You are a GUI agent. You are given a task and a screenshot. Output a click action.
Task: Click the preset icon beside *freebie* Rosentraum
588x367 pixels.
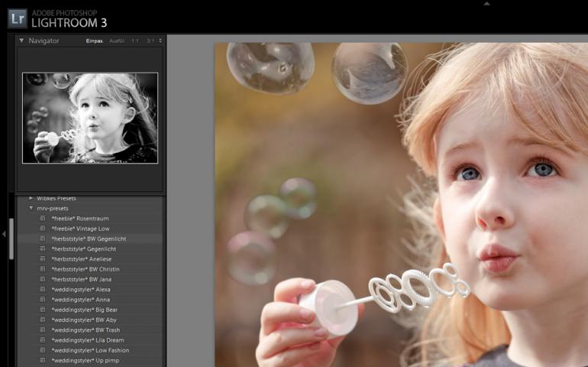point(42,218)
